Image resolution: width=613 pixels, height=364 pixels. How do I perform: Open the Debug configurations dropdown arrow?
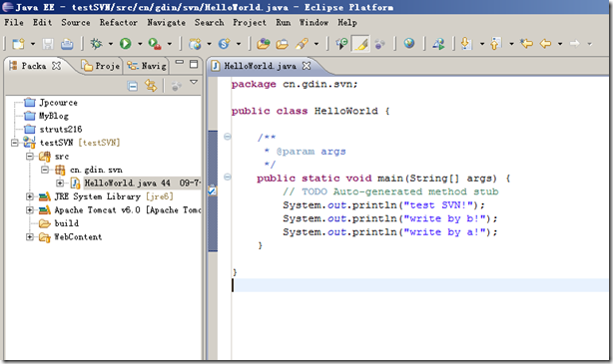pyautogui.click(x=111, y=44)
